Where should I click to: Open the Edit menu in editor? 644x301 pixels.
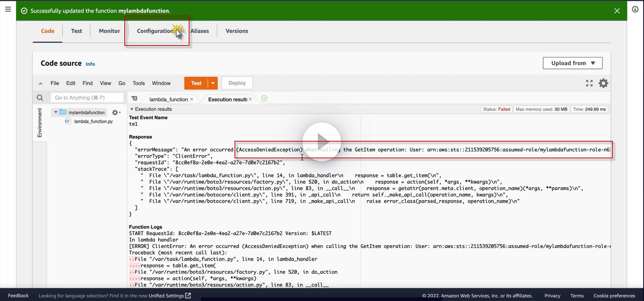pyautogui.click(x=71, y=83)
